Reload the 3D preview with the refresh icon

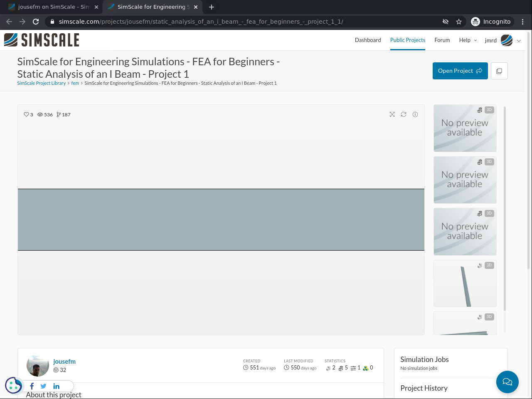click(404, 114)
